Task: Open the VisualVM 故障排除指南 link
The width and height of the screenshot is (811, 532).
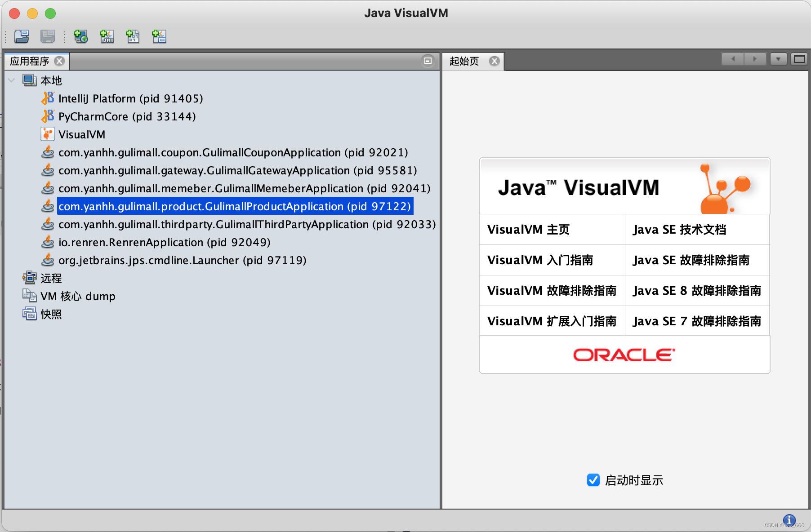Action: tap(552, 291)
